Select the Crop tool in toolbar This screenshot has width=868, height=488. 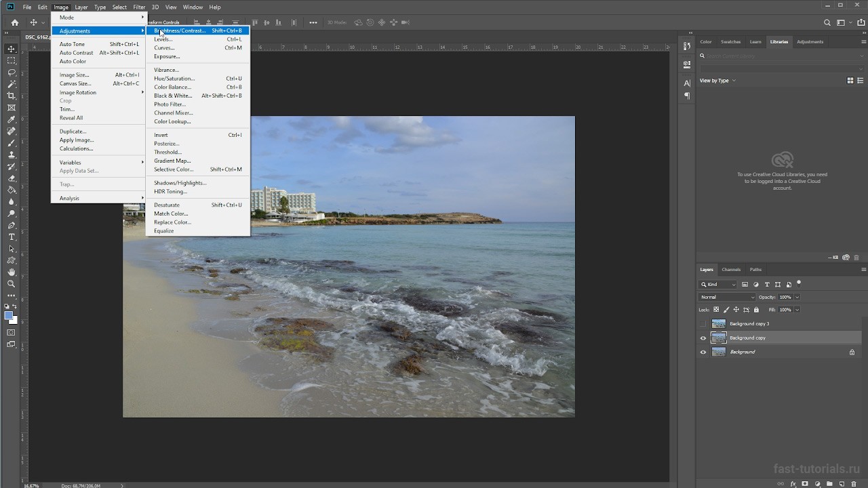12,96
